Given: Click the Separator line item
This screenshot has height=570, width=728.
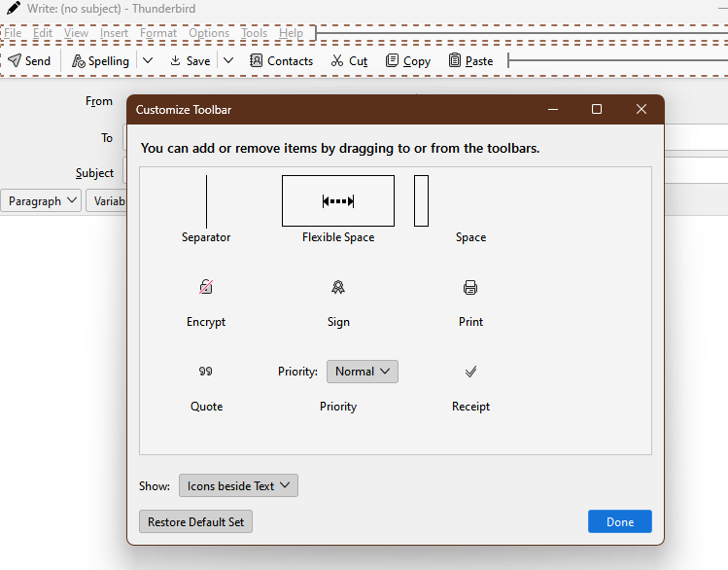Looking at the screenshot, I should tap(206, 201).
